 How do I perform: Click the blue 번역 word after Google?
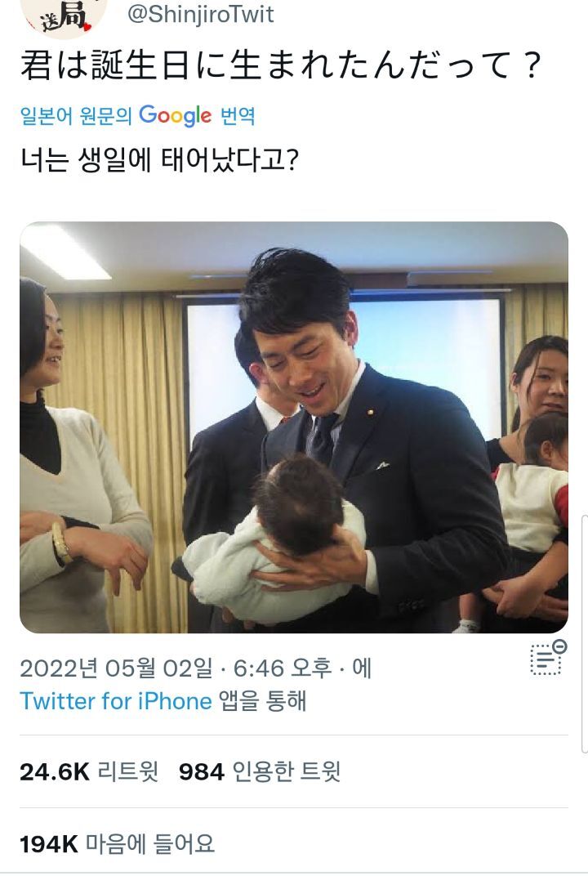pyautogui.click(x=238, y=116)
